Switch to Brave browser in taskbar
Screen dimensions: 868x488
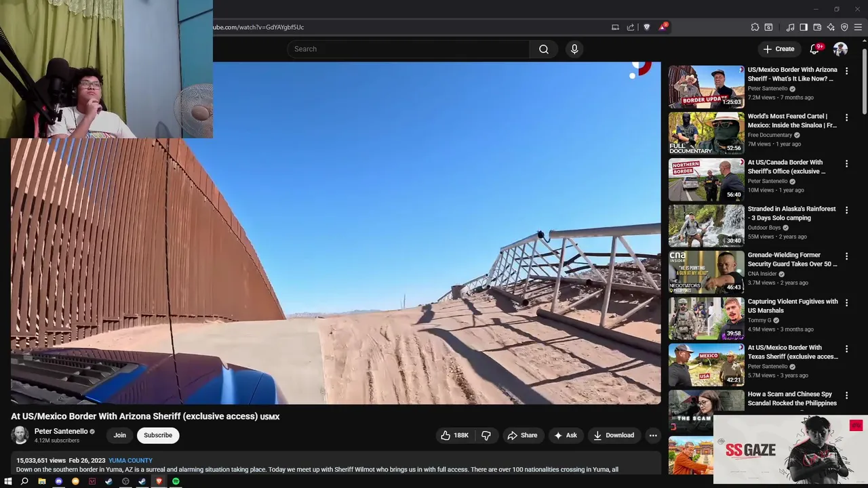coord(159,481)
